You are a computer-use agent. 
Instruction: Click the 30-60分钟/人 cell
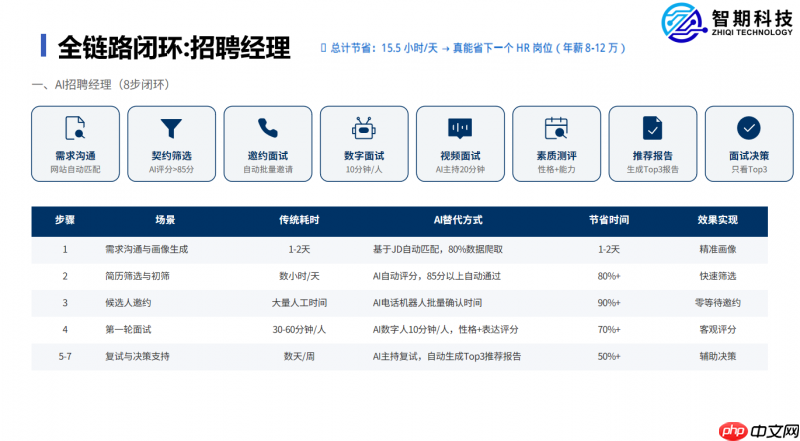[299, 330]
